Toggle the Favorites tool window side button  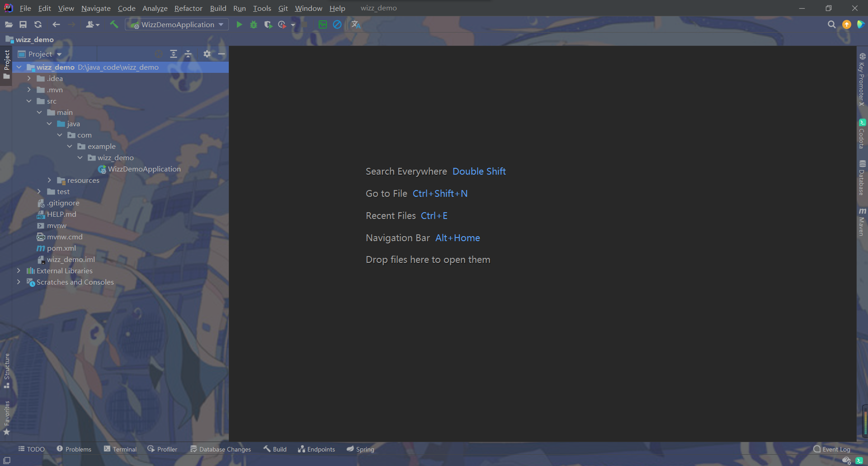point(6,418)
